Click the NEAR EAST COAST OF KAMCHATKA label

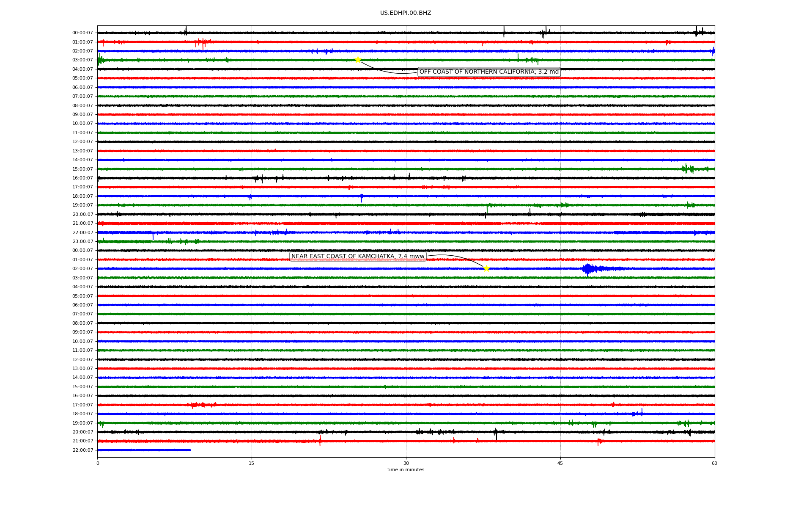tap(358, 257)
